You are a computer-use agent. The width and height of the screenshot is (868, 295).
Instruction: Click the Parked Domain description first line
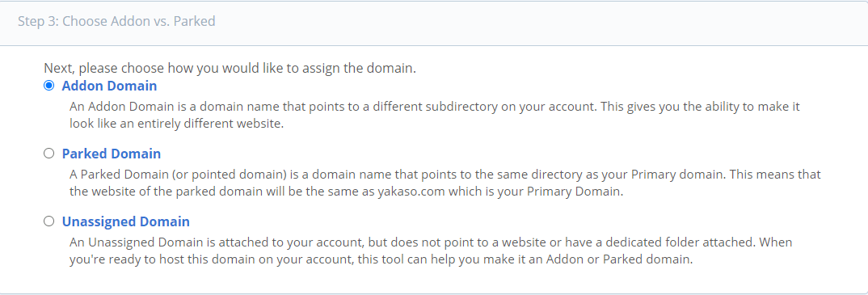tap(445, 175)
